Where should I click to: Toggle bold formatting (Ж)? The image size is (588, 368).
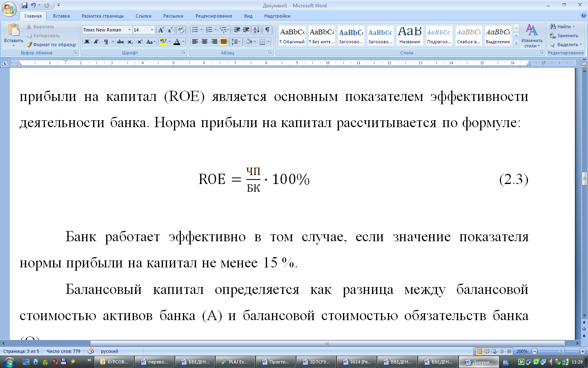tap(87, 42)
